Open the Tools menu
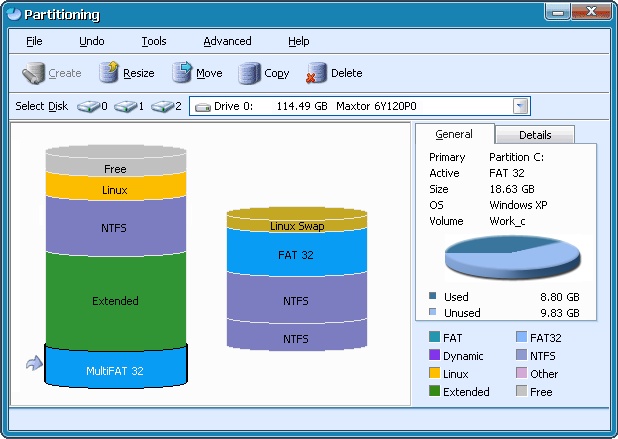The height and width of the screenshot is (439, 618). [153, 41]
